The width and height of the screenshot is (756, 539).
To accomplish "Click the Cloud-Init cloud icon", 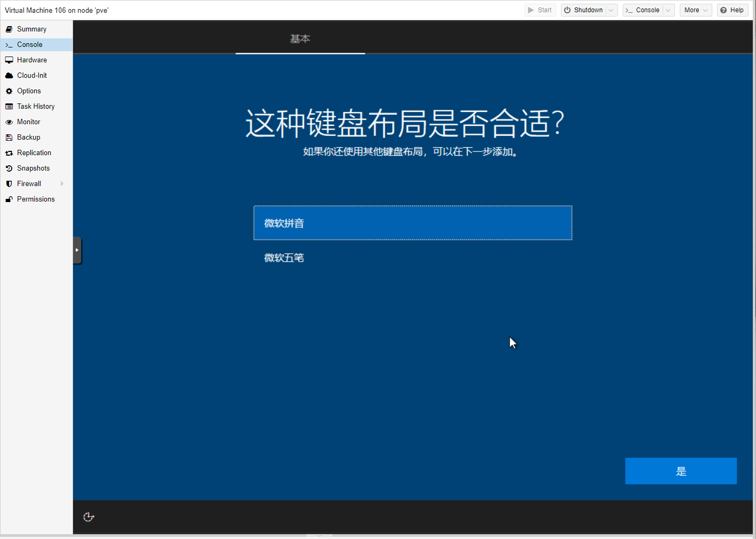I will click(x=9, y=76).
